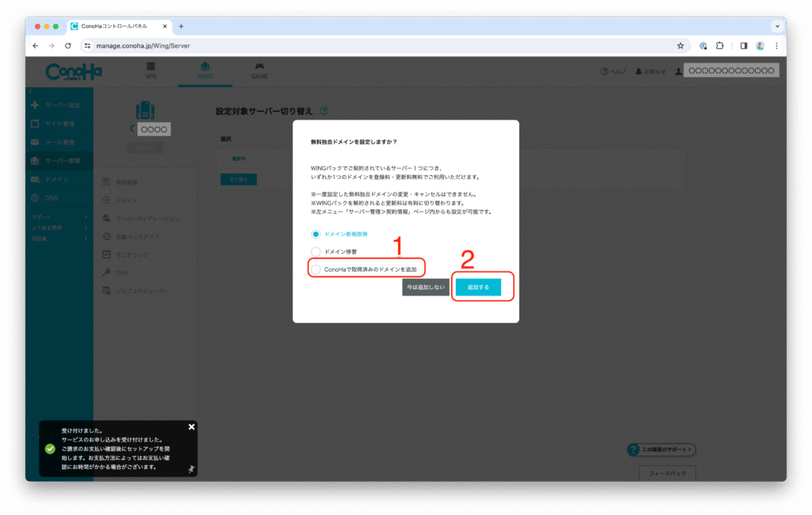Open the GAME tab

click(259, 71)
